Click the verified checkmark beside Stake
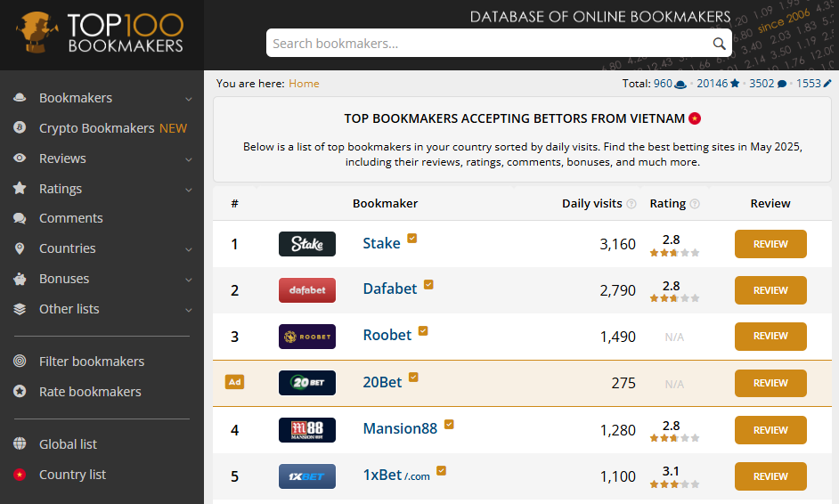Image resolution: width=839 pixels, height=504 pixels. [412, 238]
